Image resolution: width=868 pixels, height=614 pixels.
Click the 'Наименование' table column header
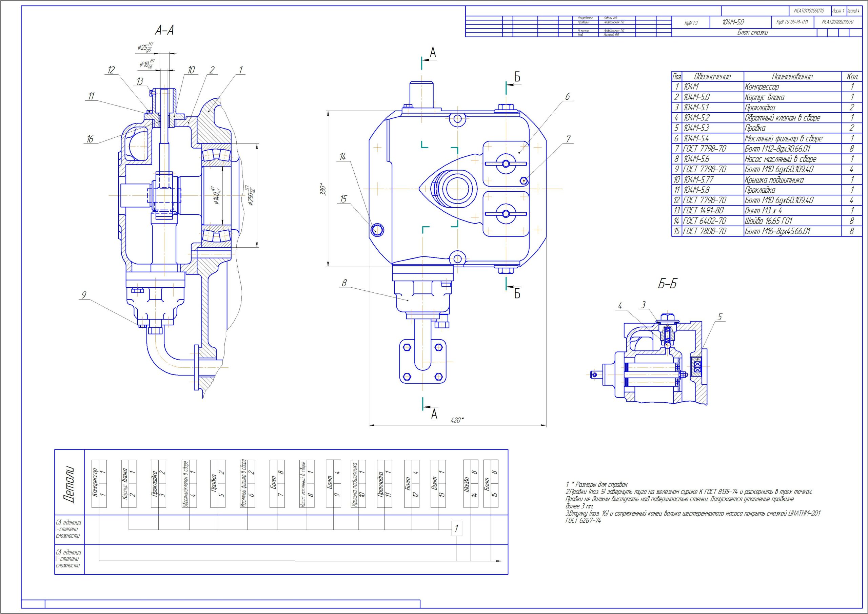792,76
